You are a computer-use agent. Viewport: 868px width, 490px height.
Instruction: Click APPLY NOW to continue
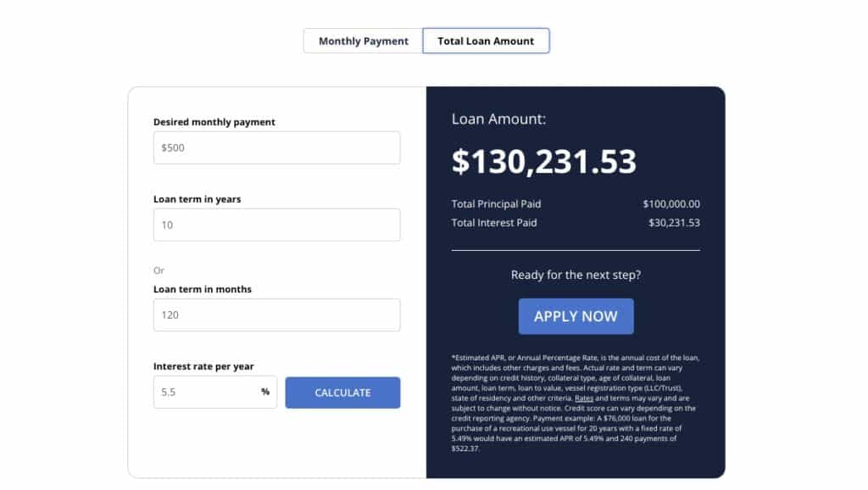coord(576,315)
